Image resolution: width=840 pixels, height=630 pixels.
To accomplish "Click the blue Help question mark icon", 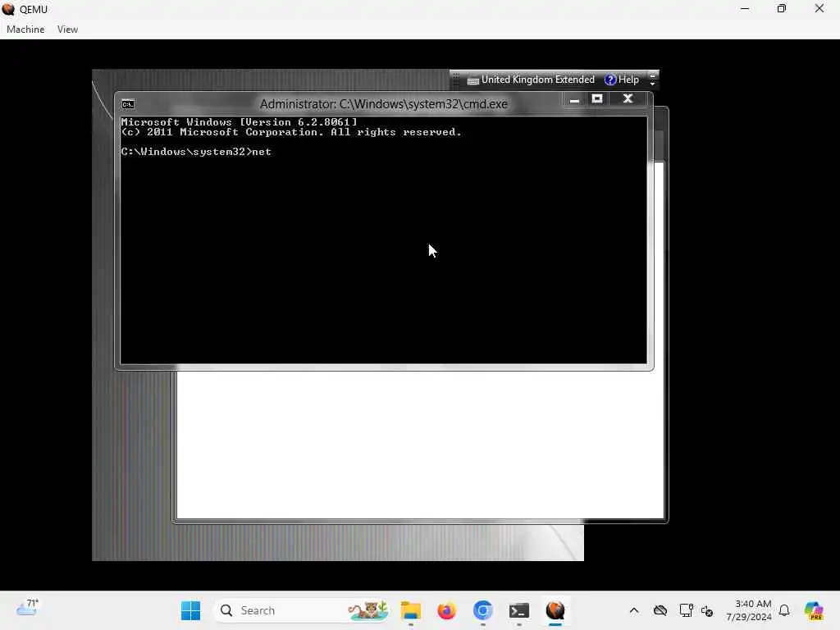I will pyautogui.click(x=610, y=80).
